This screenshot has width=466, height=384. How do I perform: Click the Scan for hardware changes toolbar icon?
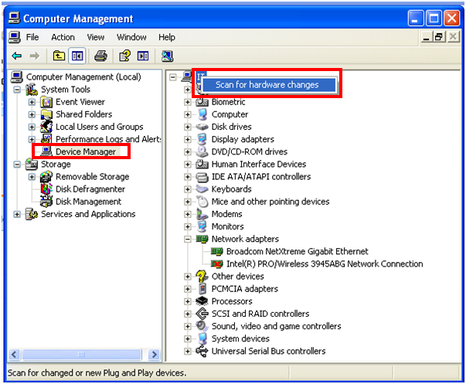[167, 56]
